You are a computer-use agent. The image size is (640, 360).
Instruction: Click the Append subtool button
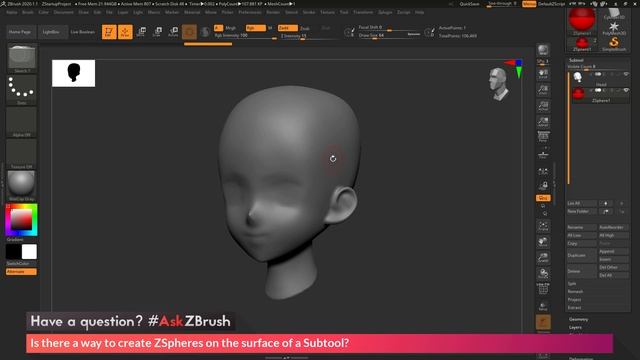click(x=613, y=251)
